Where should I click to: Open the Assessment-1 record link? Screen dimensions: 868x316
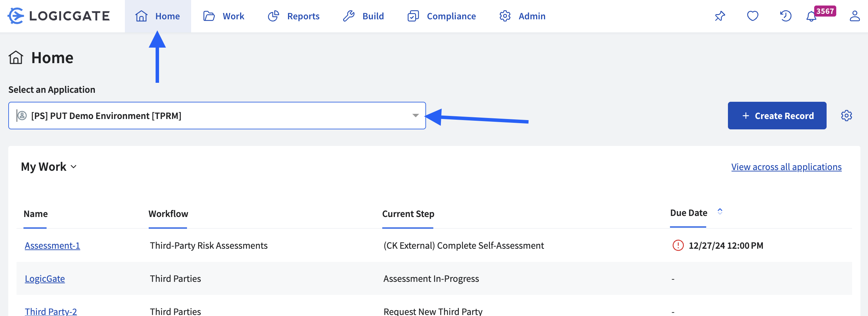(52, 246)
